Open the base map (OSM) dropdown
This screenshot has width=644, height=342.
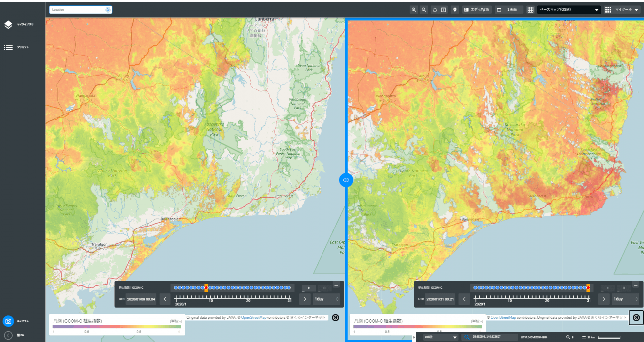569,10
